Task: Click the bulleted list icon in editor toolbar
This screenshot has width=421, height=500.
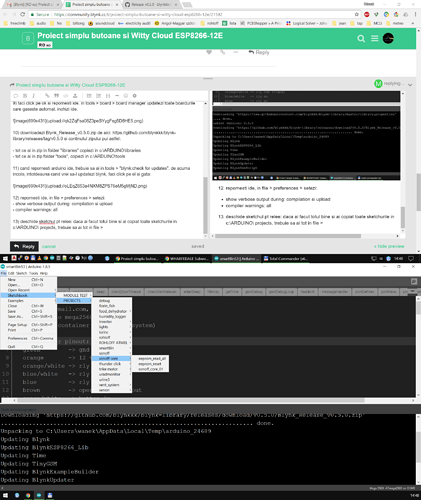Action: click(x=89, y=96)
